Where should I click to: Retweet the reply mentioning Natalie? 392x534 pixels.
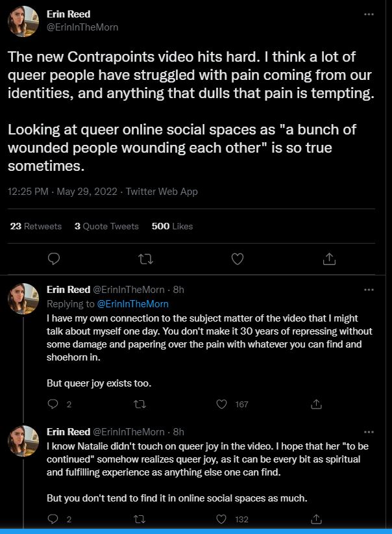(x=138, y=519)
